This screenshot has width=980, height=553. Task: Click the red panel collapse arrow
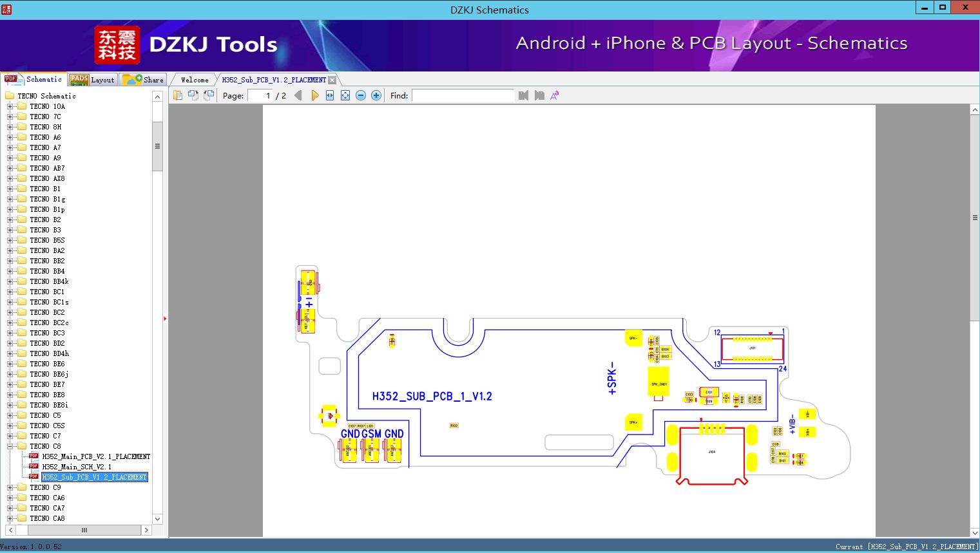click(165, 318)
